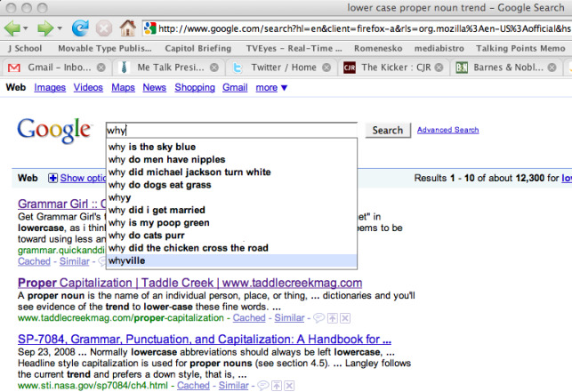Go to the browser Home page
The width and height of the screenshot is (572, 392).
pyautogui.click(x=128, y=28)
